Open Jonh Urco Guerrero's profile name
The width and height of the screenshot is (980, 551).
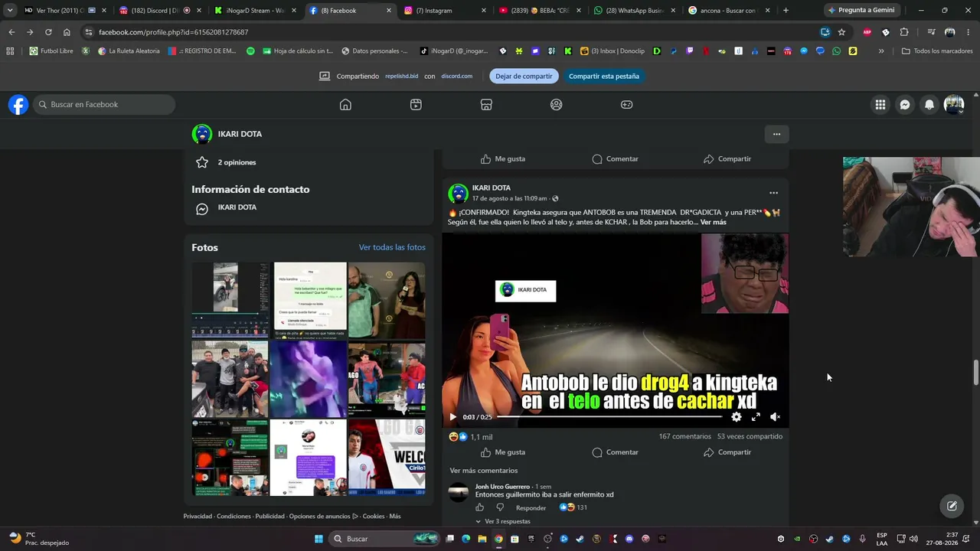pos(502,487)
